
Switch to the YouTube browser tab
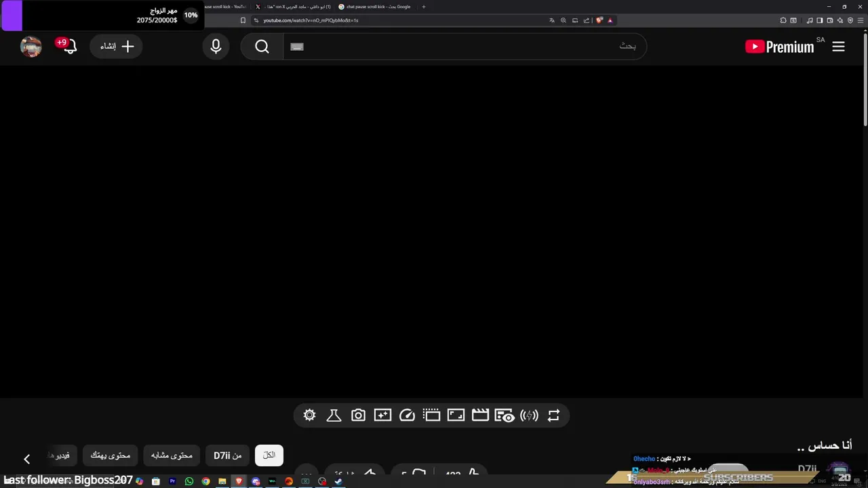click(226, 7)
